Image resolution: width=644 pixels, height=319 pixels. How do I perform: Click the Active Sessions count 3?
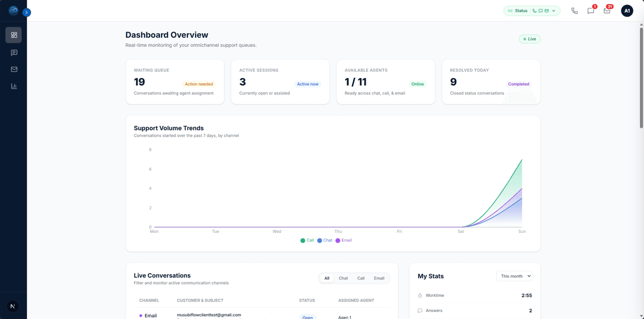point(243,82)
